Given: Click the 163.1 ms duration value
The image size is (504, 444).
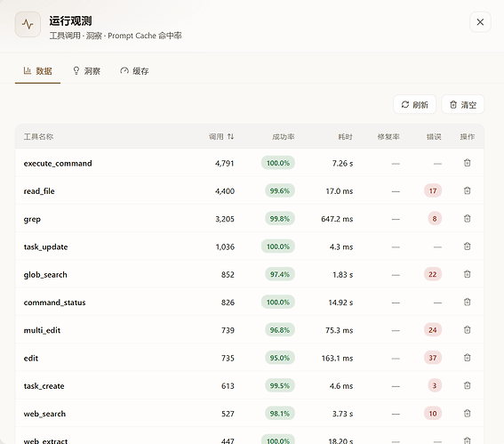Looking at the screenshot, I should pos(337,358).
